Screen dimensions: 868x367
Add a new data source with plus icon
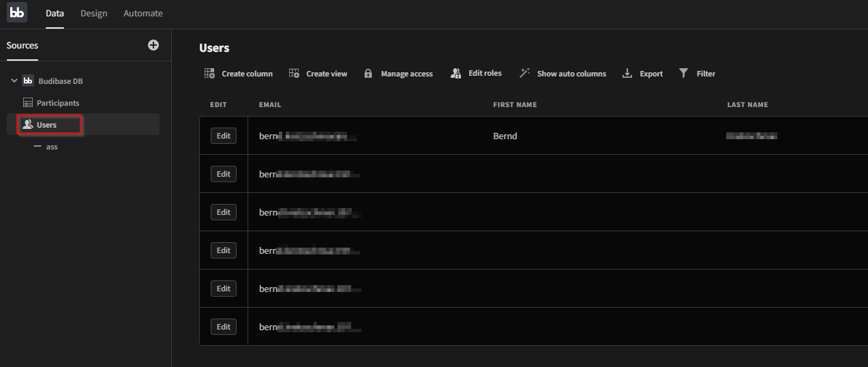click(153, 45)
